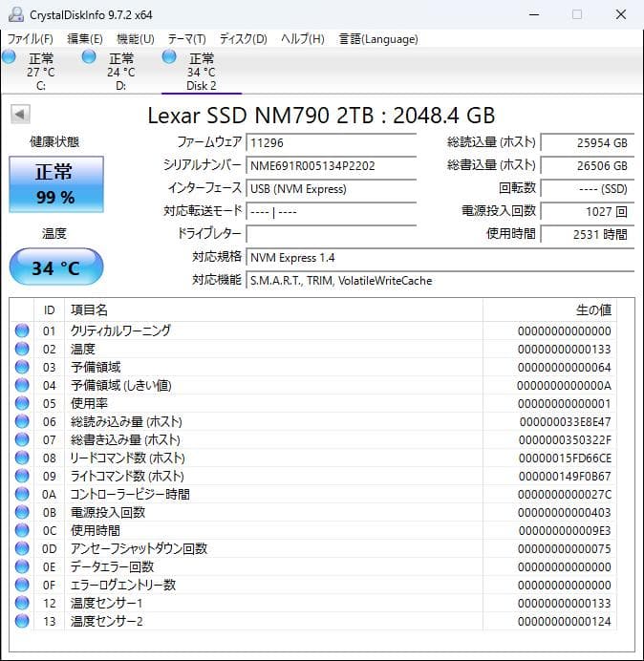
Task: Click the status orb for attribute 0F
Action: [22, 585]
